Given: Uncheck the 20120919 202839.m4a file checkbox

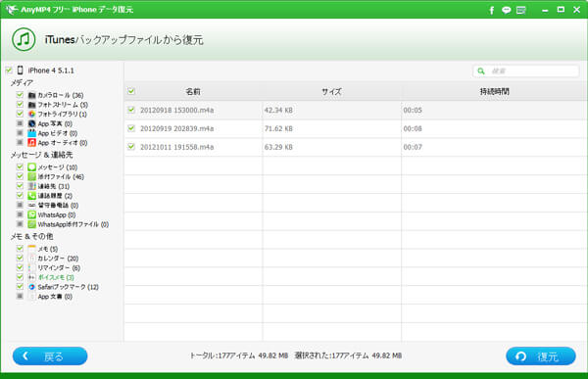Looking at the screenshot, I should point(131,128).
